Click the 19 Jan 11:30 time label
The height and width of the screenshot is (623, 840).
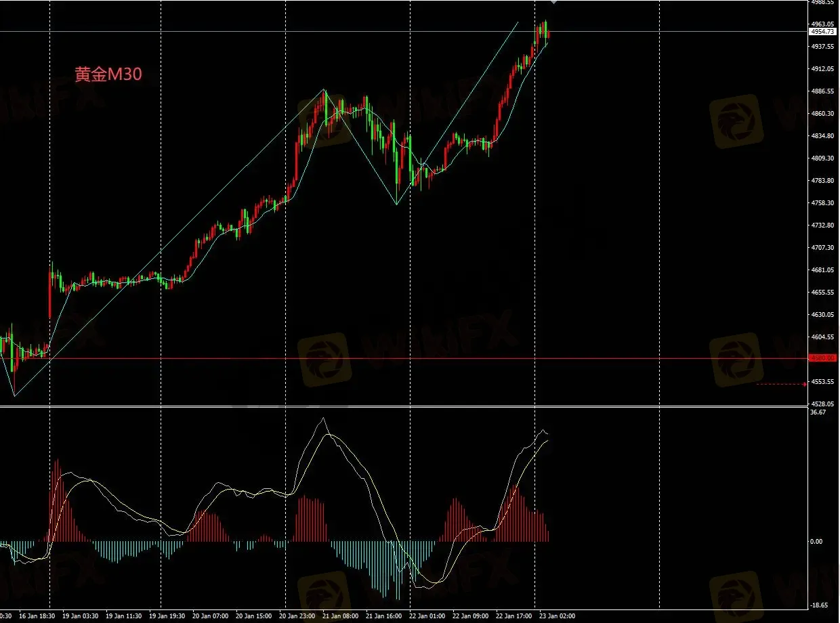pyautogui.click(x=123, y=616)
